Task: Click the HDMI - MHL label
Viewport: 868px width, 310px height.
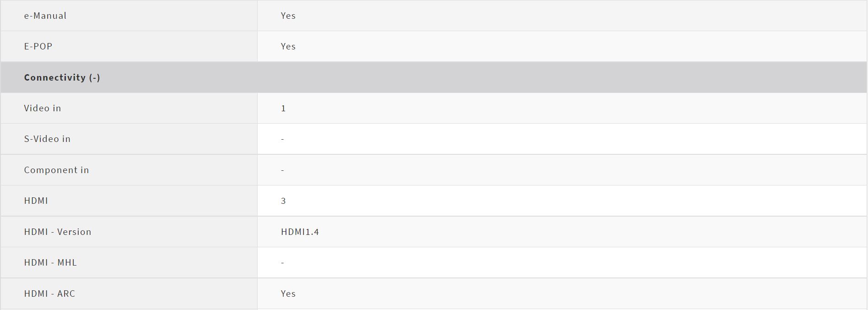Action: click(x=50, y=262)
